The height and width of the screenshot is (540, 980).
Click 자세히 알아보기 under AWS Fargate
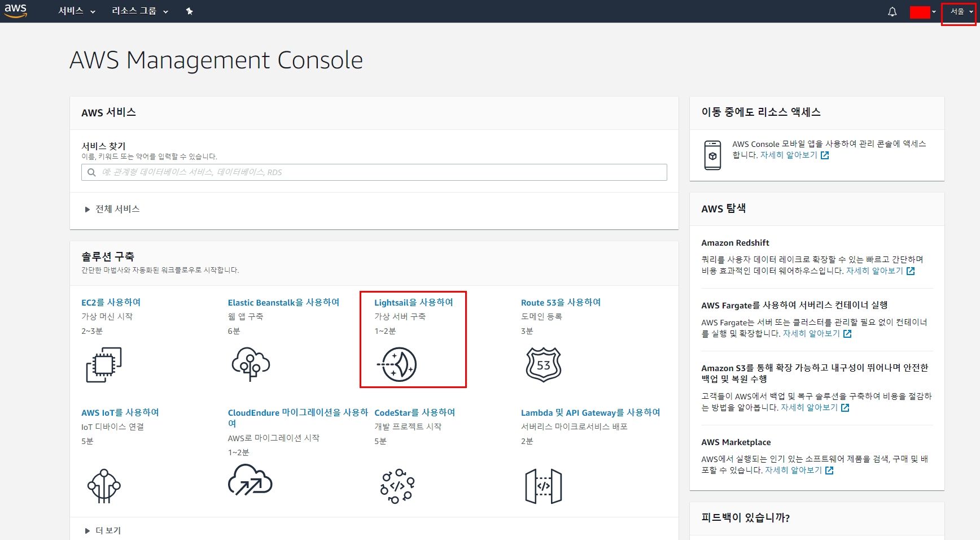pyautogui.click(x=811, y=333)
